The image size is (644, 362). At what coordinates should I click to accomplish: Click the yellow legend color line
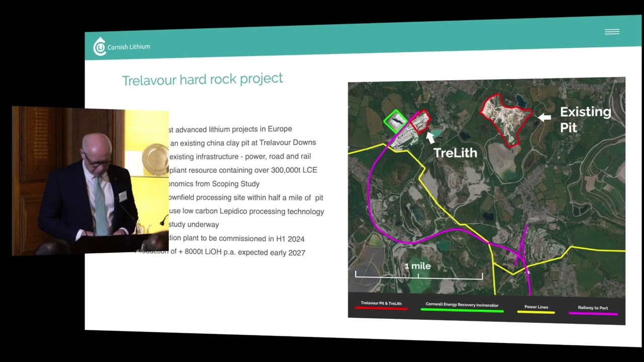pos(536,312)
